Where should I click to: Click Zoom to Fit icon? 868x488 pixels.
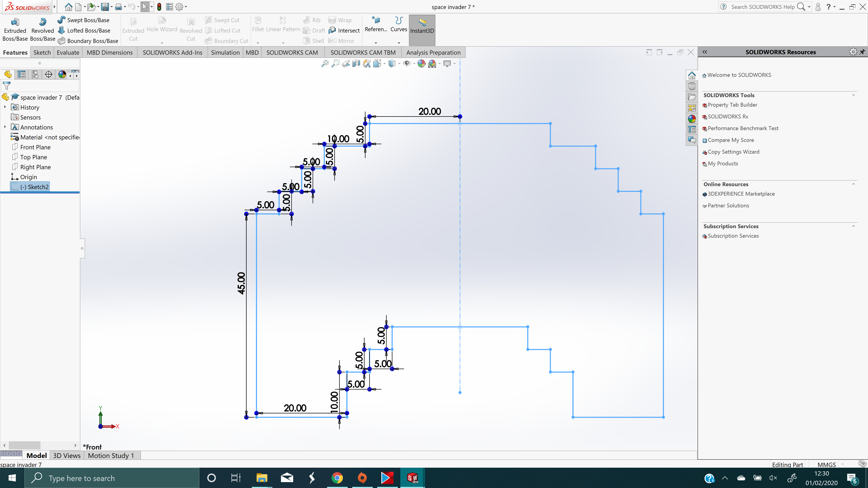coord(325,63)
